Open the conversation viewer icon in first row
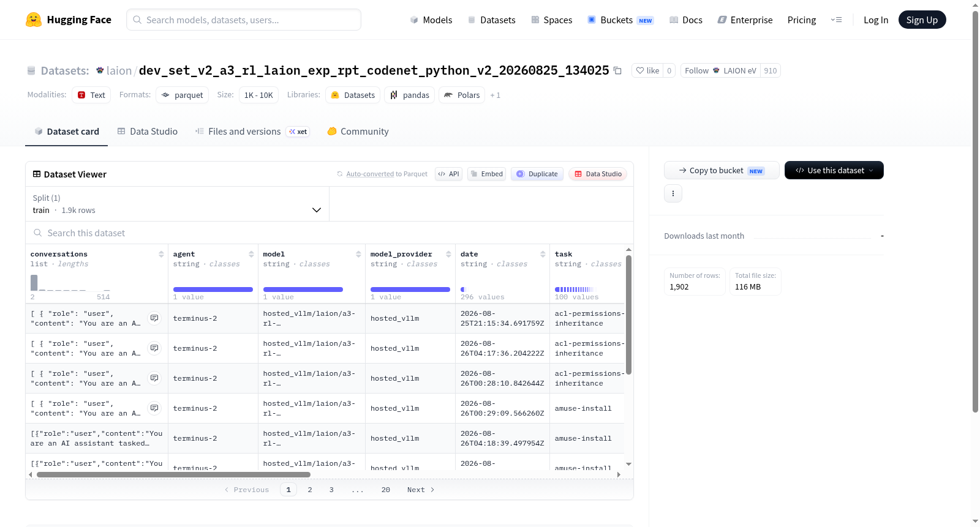This screenshot has height=527, width=980. (x=154, y=318)
